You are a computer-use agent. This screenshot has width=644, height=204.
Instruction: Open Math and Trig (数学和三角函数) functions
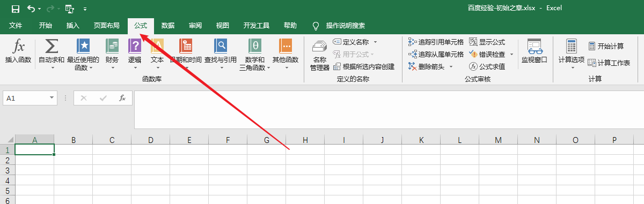coord(255,55)
